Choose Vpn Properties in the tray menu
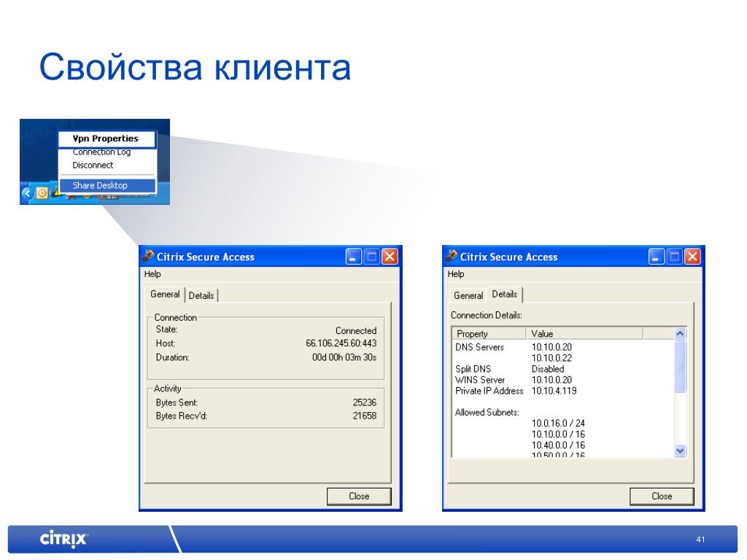The image size is (747, 560). pyautogui.click(x=107, y=139)
